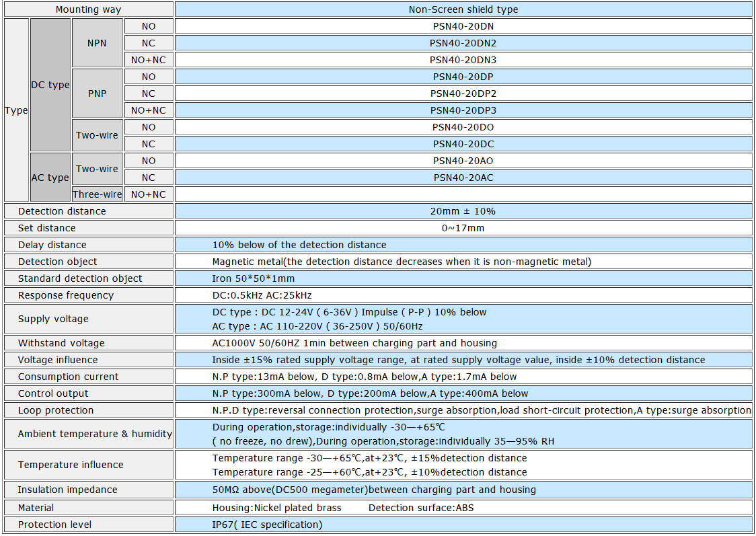The width and height of the screenshot is (756, 536).
Task: Click the "NO+NC" cell in the Three-wire row
Action: point(149,194)
